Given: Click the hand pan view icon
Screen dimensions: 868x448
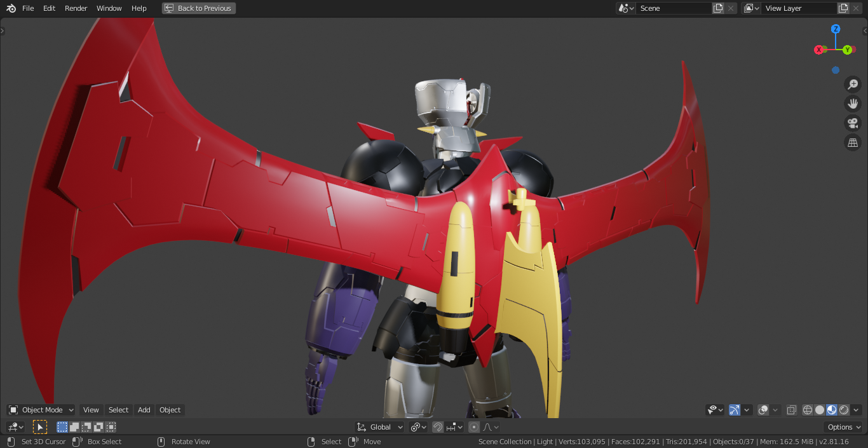Looking at the screenshot, I should 853,104.
